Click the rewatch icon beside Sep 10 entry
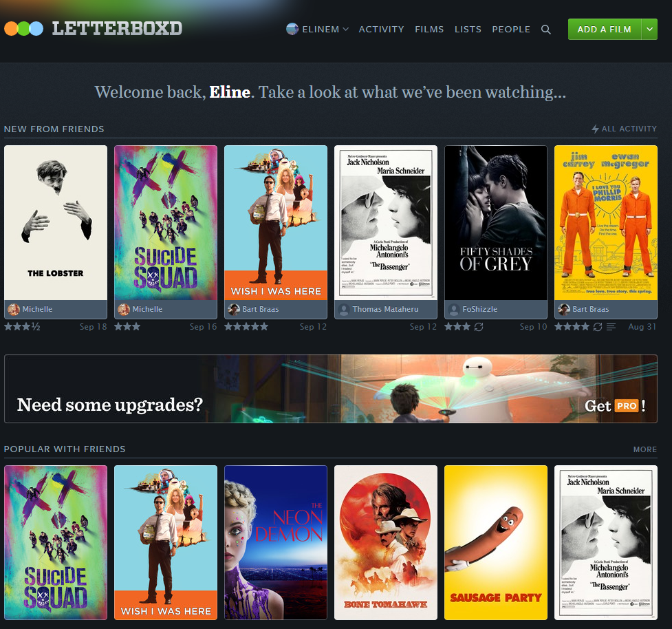672x629 pixels. pos(479,327)
